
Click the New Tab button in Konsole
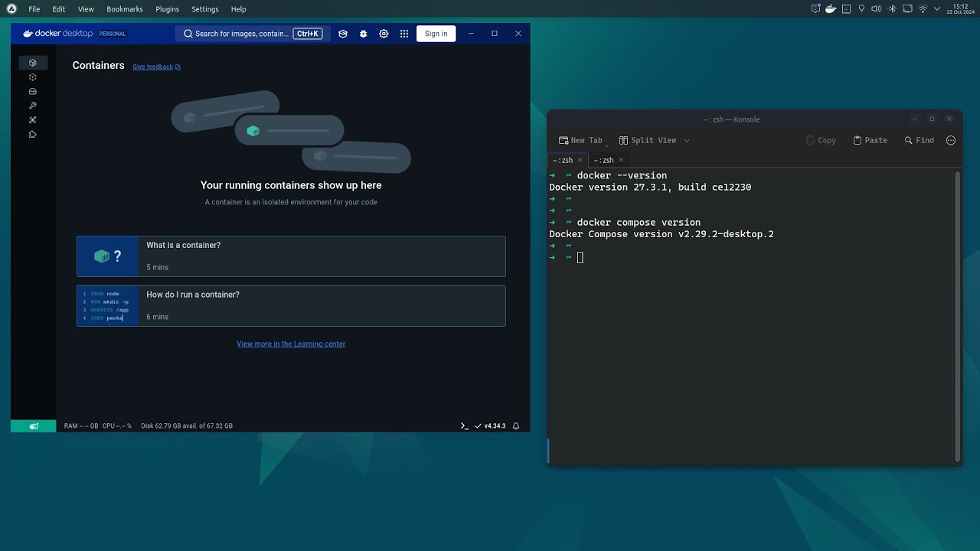click(581, 141)
